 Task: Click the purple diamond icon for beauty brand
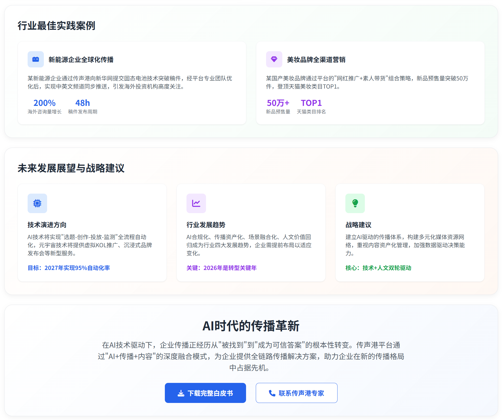click(274, 59)
